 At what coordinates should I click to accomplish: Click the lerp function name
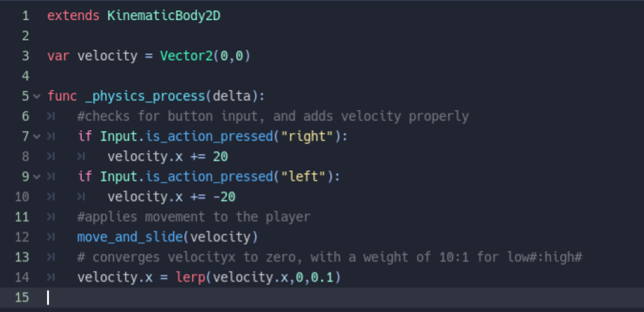pyautogui.click(x=190, y=277)
